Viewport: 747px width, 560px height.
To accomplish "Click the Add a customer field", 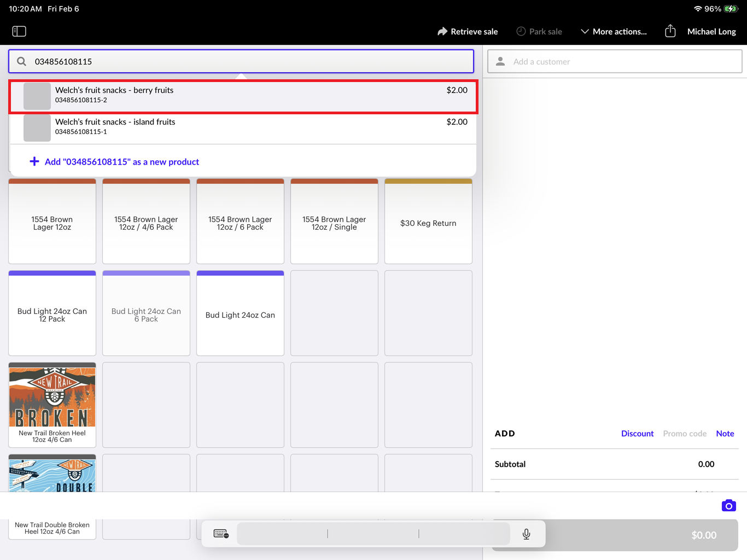I will coord(615,61).
